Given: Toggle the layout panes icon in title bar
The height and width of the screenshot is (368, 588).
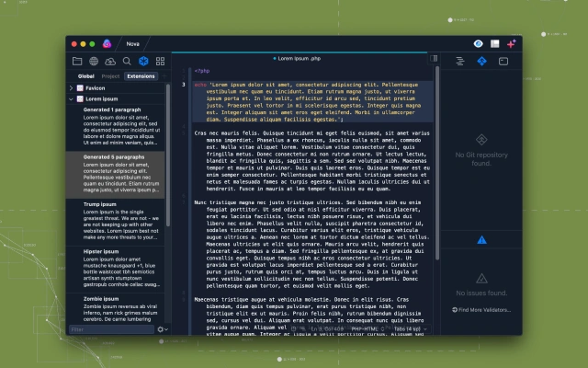Looking at the screenshot, I should click(x=495, y=43).
